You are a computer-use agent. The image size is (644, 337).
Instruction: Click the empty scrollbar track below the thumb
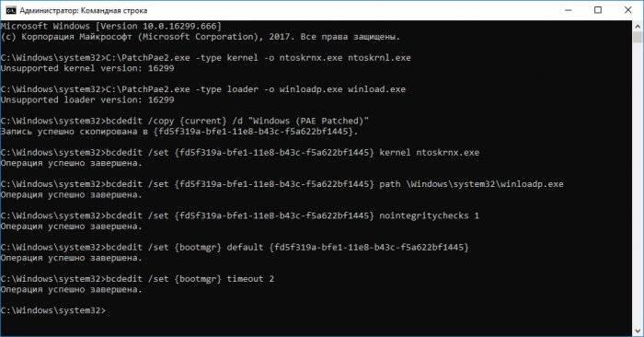(638, 185)
